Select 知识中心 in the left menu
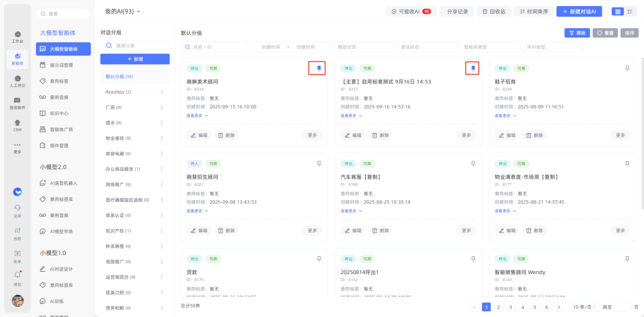The image size is (644, 317). (58, 113)
